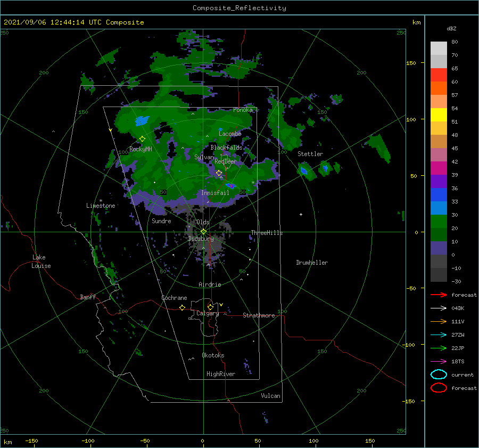The image size is (479, 448).
Task: Click the yellow diamond marker below Cochrane
Action: click(182, 307)
